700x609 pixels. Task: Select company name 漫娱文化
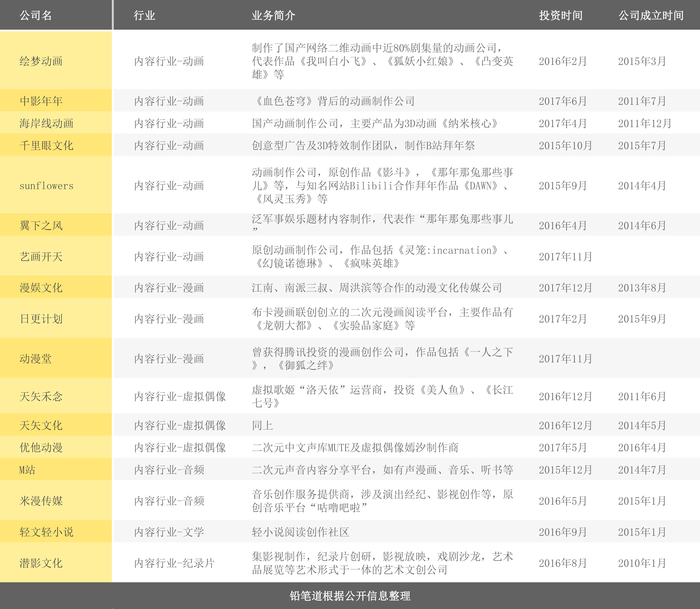tap(41, 288)
